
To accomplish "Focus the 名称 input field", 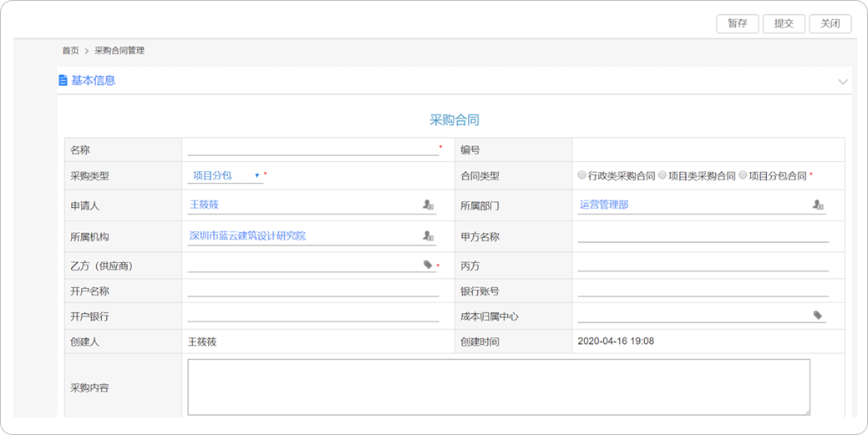I will tap(312, 149).
